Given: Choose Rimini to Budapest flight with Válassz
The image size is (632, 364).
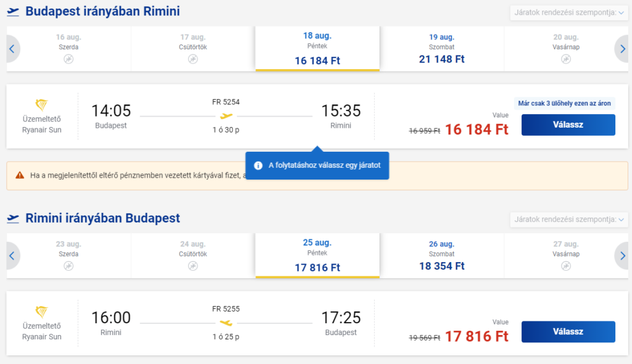Looking at the screenshot, I should [x=568, y=332].
